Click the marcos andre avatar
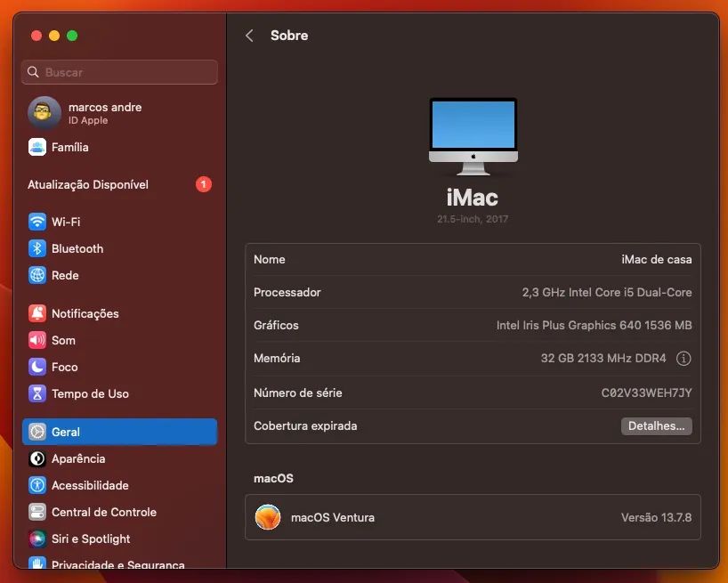The width and height of the screenshot is (728, 583). coord(44,113)
